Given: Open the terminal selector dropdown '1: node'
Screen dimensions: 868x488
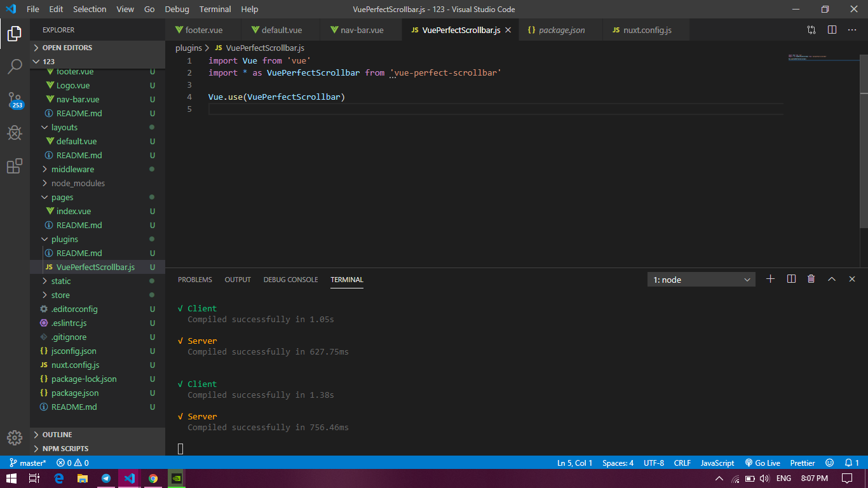Looking at the screenshot, I should 702,280.
